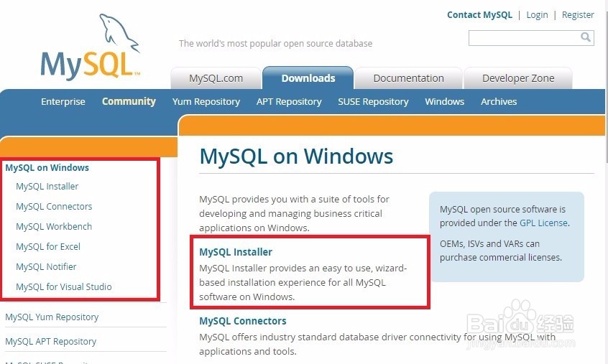Open MySQL Connectors in the sidebar
The height and width of the screenshot is (364, 608).
(54, 206)
